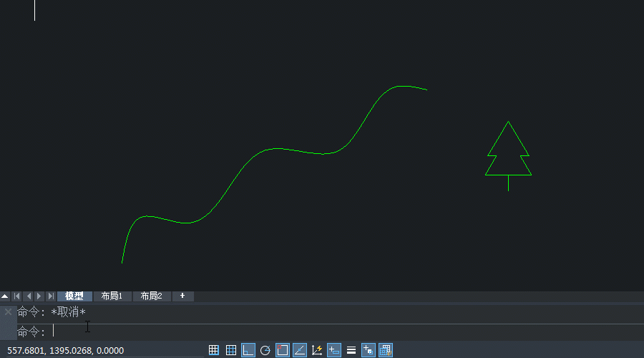This screenshot has width=644, height=358.
Task: Click the dynamic input icon
Action: 334,350
